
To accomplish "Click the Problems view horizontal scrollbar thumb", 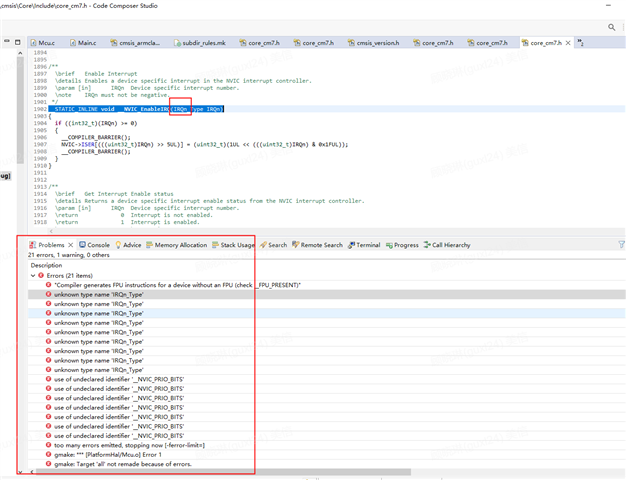I will [223, 472].
